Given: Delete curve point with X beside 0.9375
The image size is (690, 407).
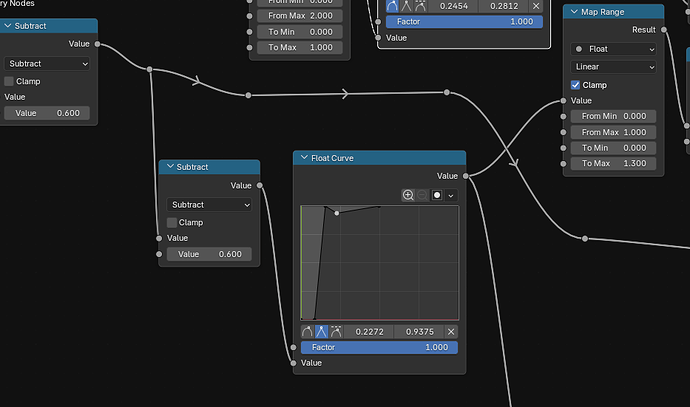Looking at the screenshot, I should tap(451, 332).
